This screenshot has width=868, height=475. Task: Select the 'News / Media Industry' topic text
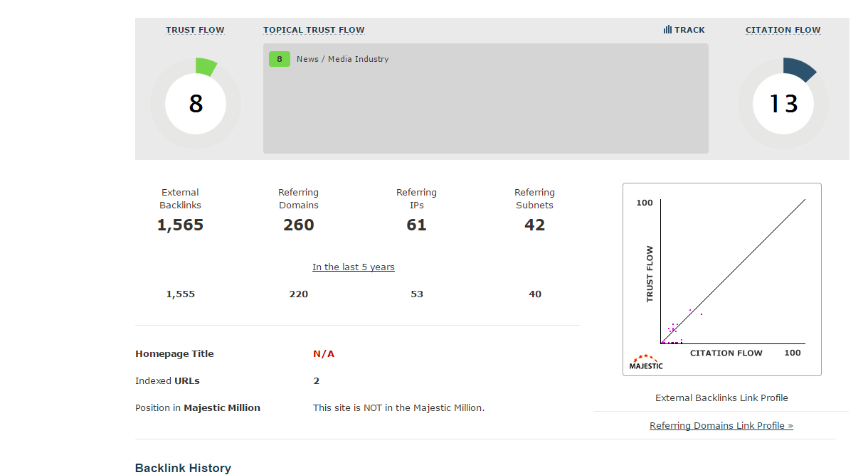[x=343, y=59]
